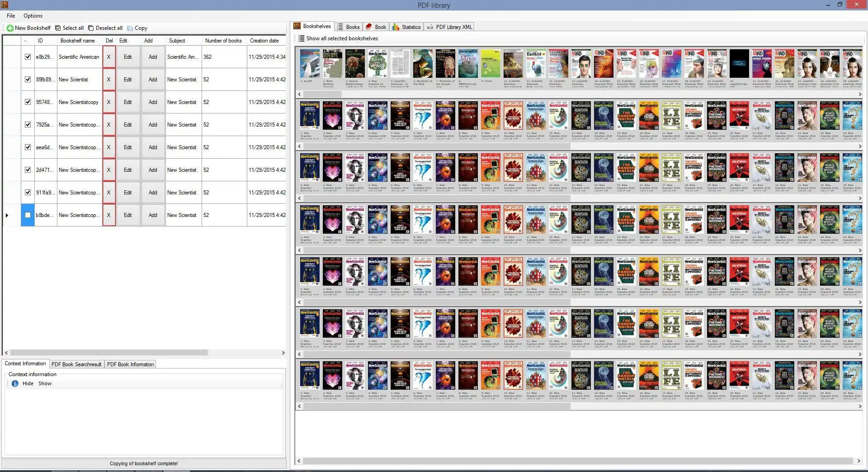Click the Number of books column header
Screen dimensions: 868x472
pos(223,41)
